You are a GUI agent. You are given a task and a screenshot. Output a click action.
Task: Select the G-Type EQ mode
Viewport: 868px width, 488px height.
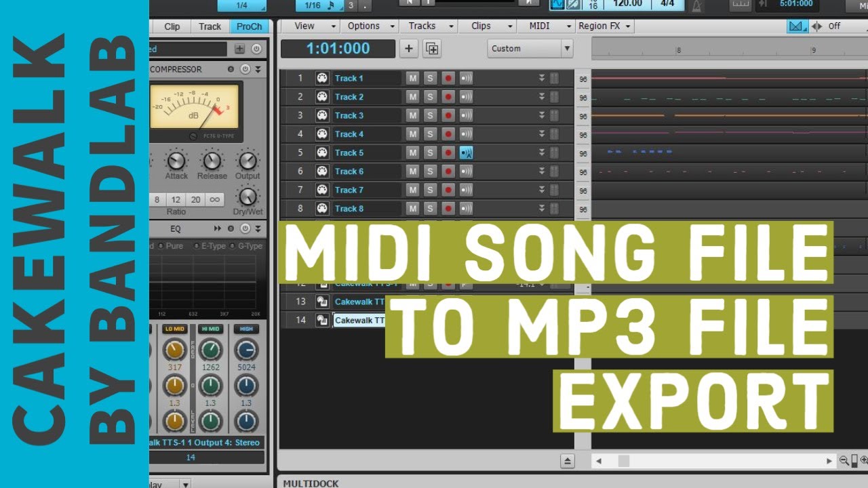pyautogui.click(x=246, y=246)
